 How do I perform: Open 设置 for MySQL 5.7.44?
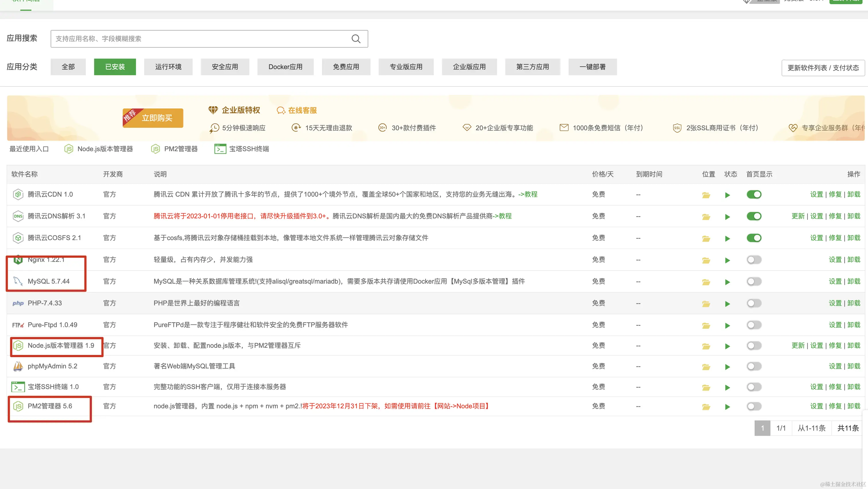[x=835, y=281]
